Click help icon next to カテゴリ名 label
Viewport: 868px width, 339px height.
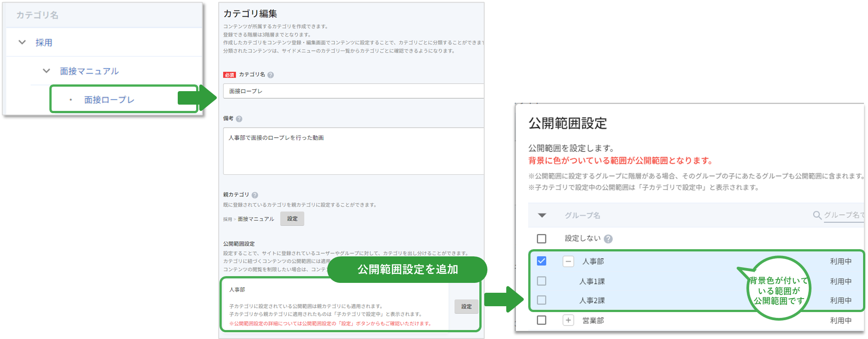(x=271, y=75)
